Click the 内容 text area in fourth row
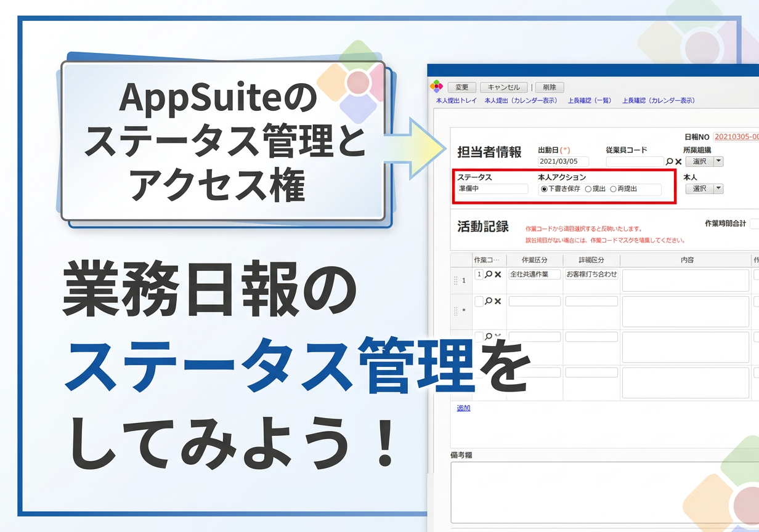759x532 pixels. [x=686, y=383]
